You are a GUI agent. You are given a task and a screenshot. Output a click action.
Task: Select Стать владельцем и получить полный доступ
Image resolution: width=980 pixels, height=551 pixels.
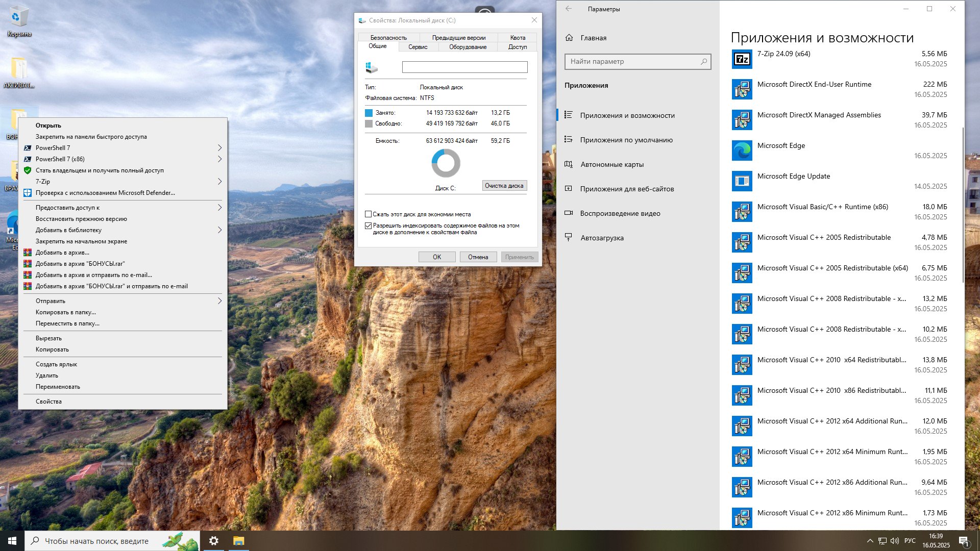pos(122,170)
